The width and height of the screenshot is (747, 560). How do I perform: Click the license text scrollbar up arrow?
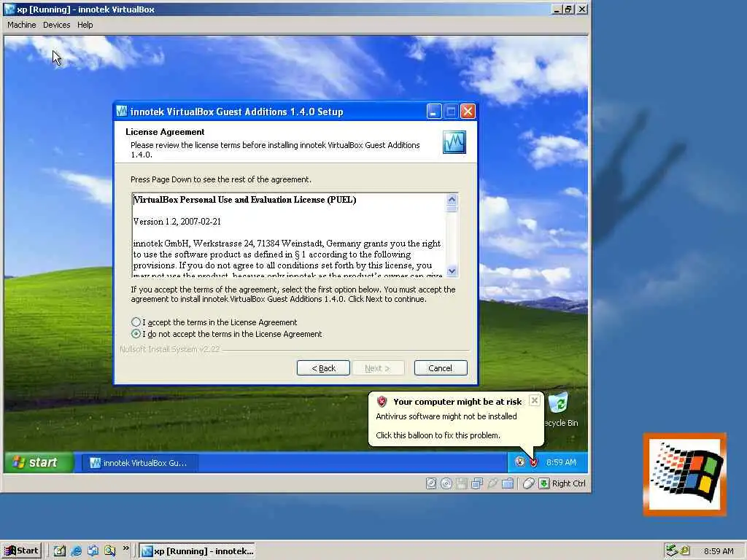point(452,199)
